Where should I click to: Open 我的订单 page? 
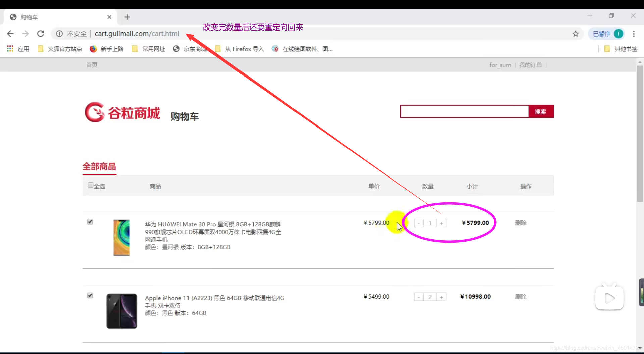click(x=530, y=65)
